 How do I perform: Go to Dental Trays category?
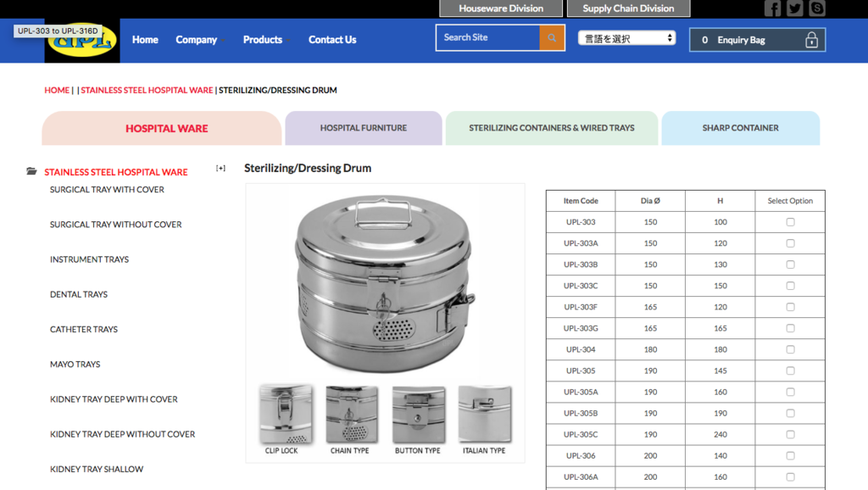(79, 294)
